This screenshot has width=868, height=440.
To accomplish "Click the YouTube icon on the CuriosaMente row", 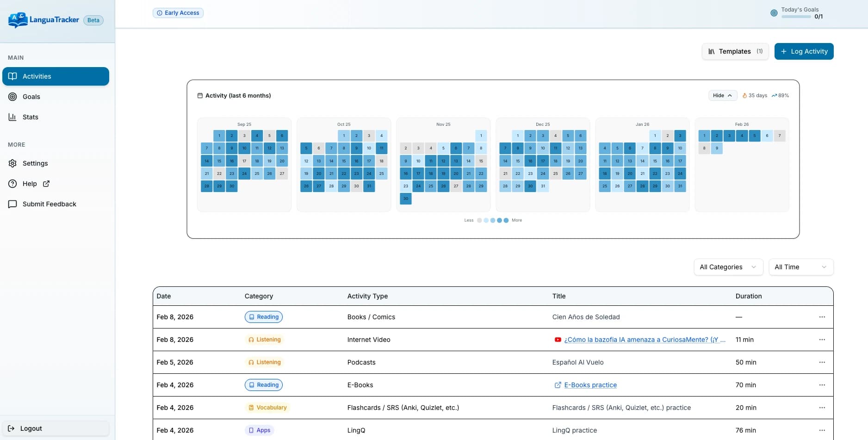I will (x=558, y=340).
